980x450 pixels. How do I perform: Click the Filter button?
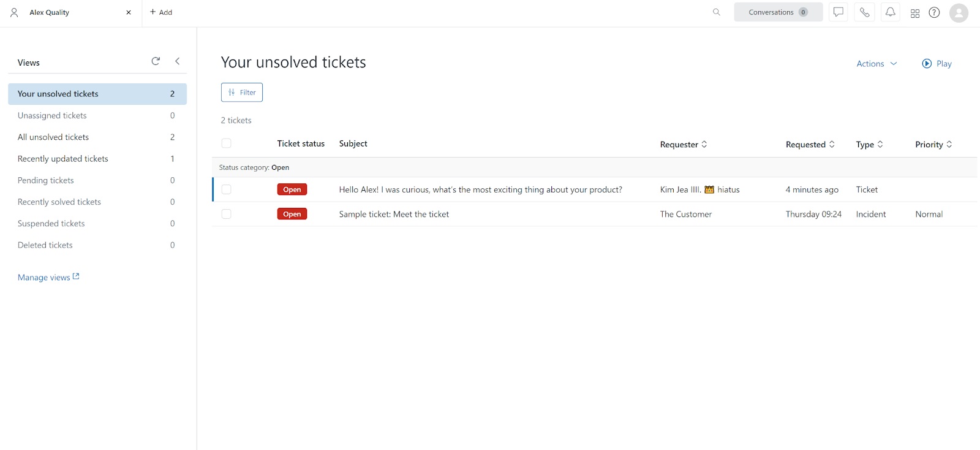[242, 93]
